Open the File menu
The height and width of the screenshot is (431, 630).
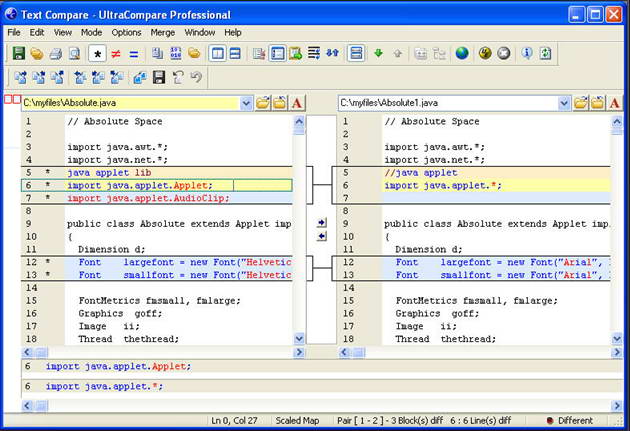pos(14,33)
